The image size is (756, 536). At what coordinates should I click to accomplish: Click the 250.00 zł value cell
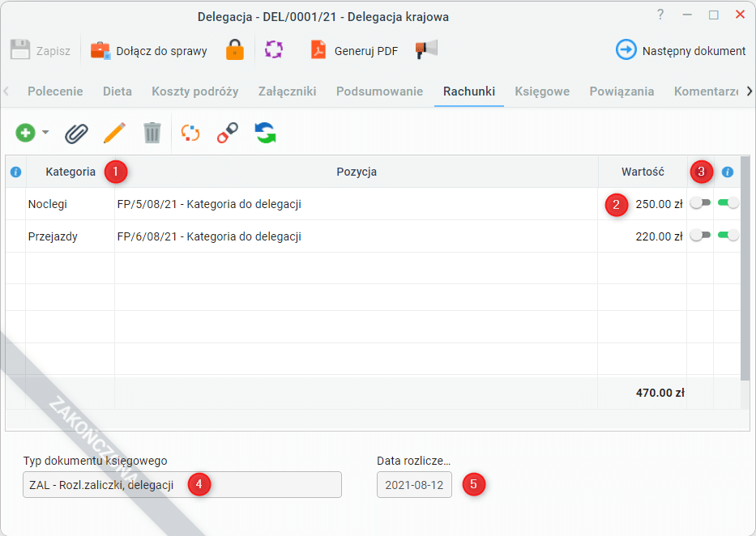click(x=643, y=204)
